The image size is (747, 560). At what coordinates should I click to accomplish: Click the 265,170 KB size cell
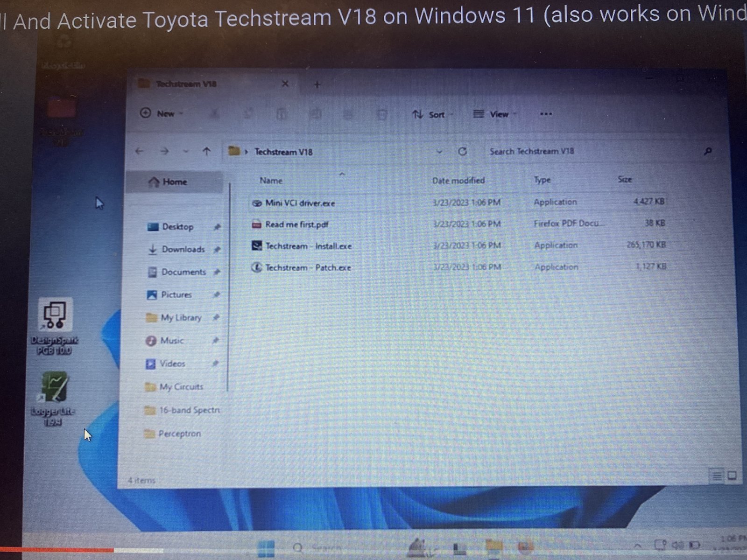(646, 245)
